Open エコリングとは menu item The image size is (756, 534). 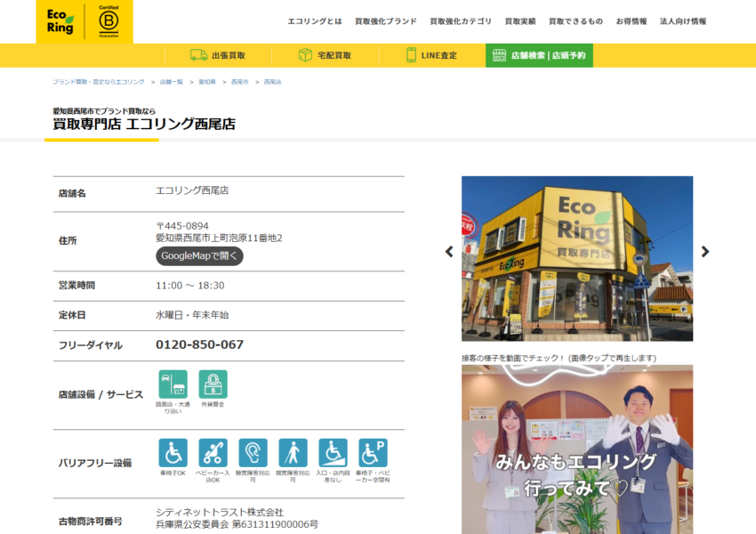(314, 21)
